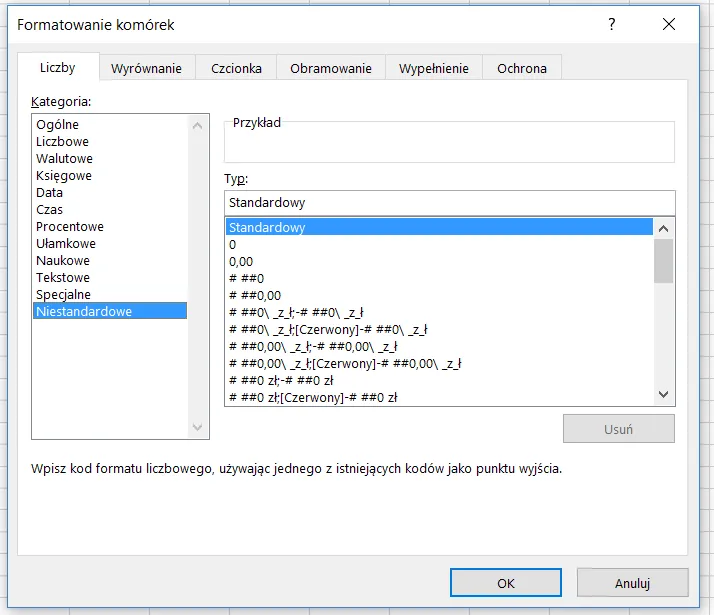Screen dimensions: 714x615
Task: Go to the Obramowanie tab
Action: 330,68
